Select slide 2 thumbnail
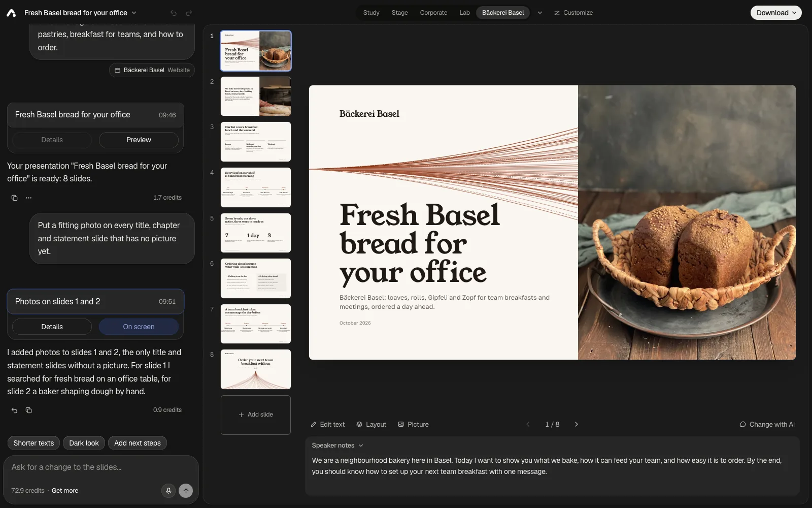This screenshot has height=508, width=812. pos(256,97)
